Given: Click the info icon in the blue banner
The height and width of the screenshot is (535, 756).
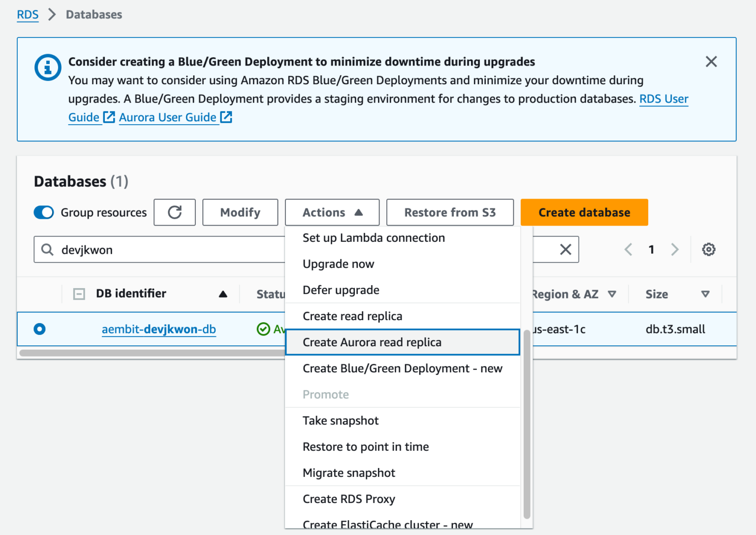Looking at the screenshot, I should [x=47, y=67].
